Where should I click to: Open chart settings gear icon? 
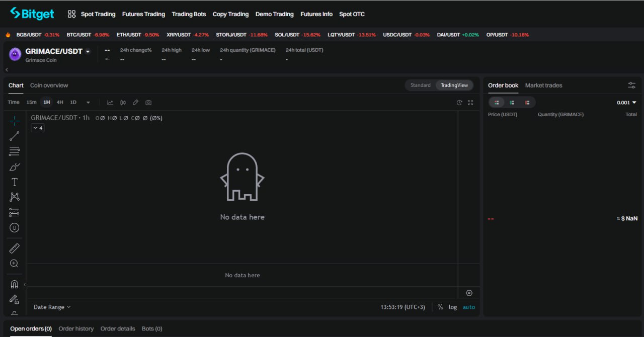469,293
